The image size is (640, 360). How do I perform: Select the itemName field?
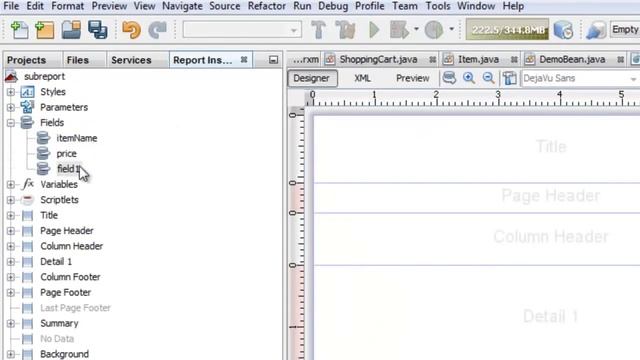77,138
